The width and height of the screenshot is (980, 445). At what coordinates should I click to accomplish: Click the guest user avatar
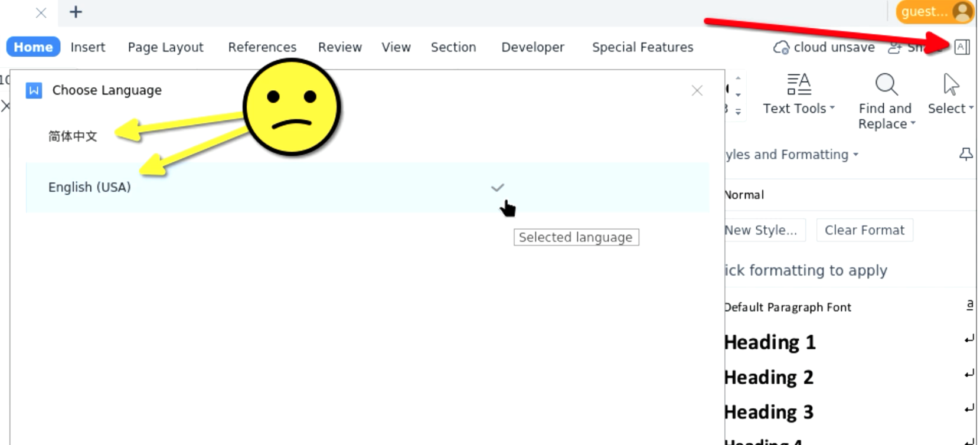point(962,12)
